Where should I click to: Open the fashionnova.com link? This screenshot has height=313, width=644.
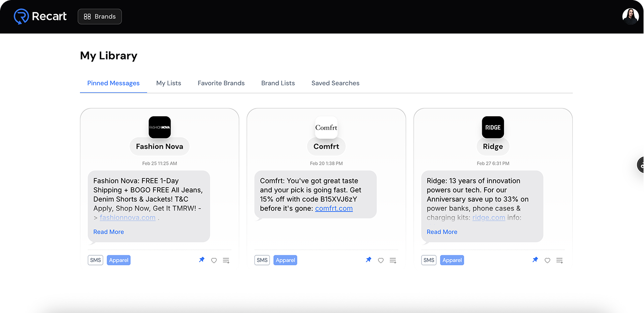127,218
